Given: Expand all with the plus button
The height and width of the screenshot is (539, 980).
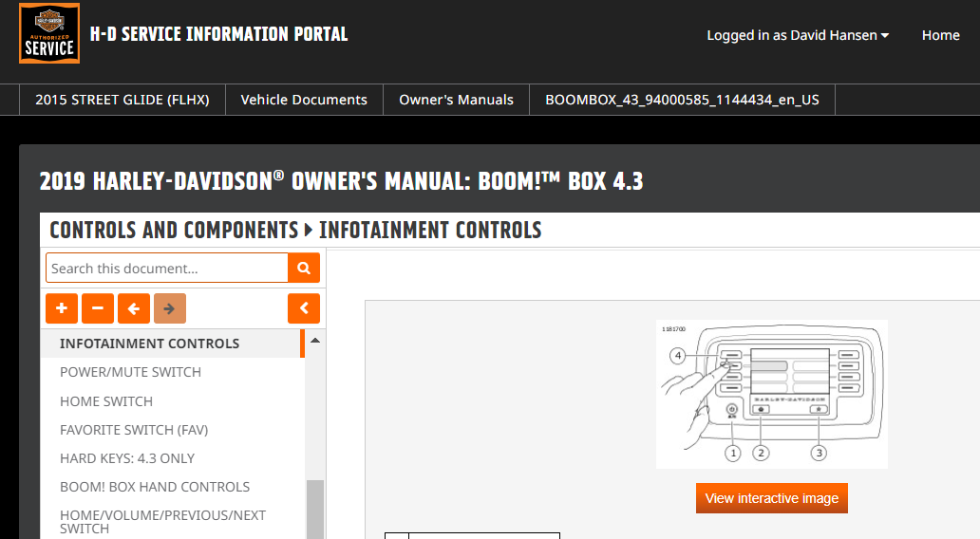Looking at the screenshot, I should [x=61, y=308].
